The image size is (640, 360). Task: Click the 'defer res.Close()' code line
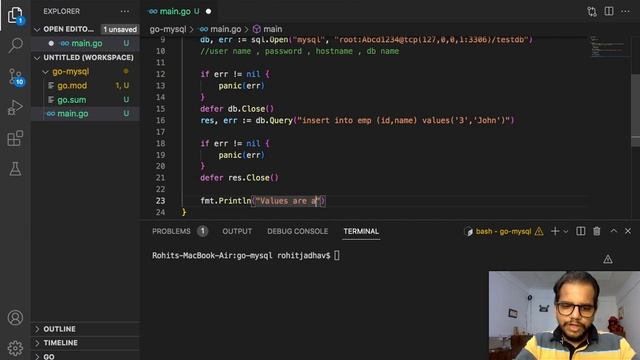click(239, 178)
